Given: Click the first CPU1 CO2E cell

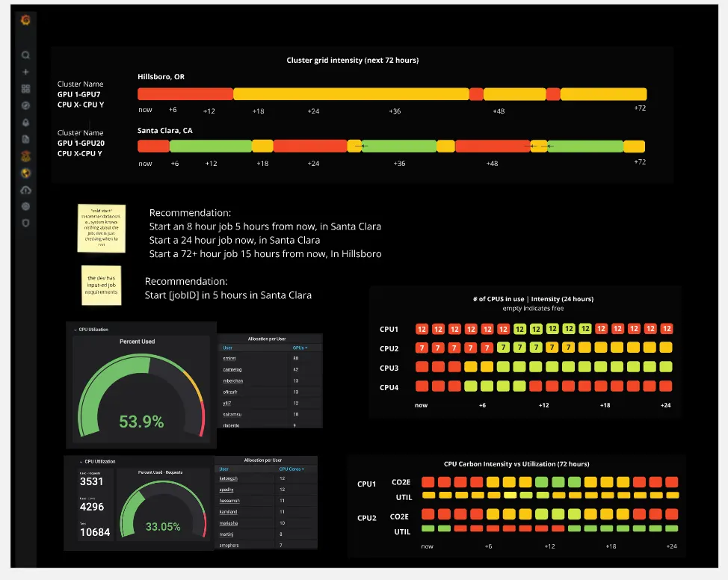Looking at the screenshot, I should coord(428,482).
